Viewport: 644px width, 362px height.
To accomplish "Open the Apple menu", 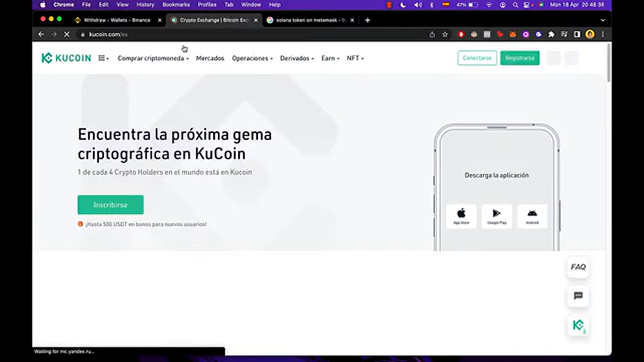I will [43, 5].
